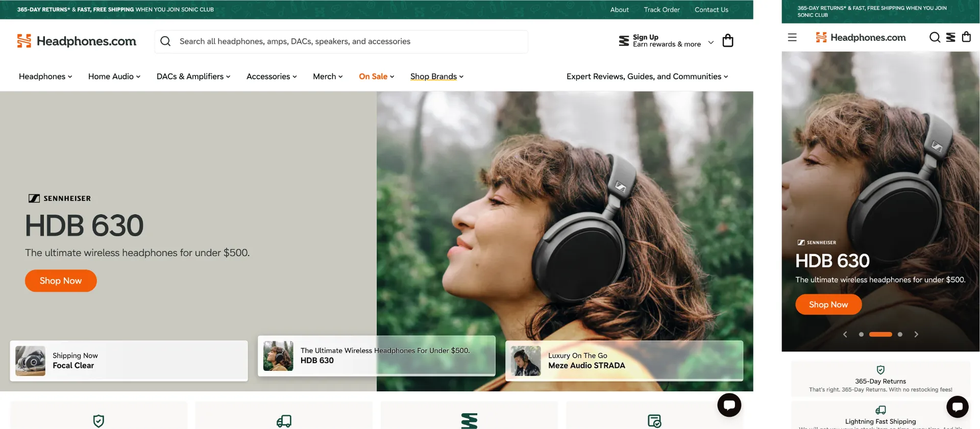Expand the Shop Brands menu
Screen dimensions: 980x429
437,77
